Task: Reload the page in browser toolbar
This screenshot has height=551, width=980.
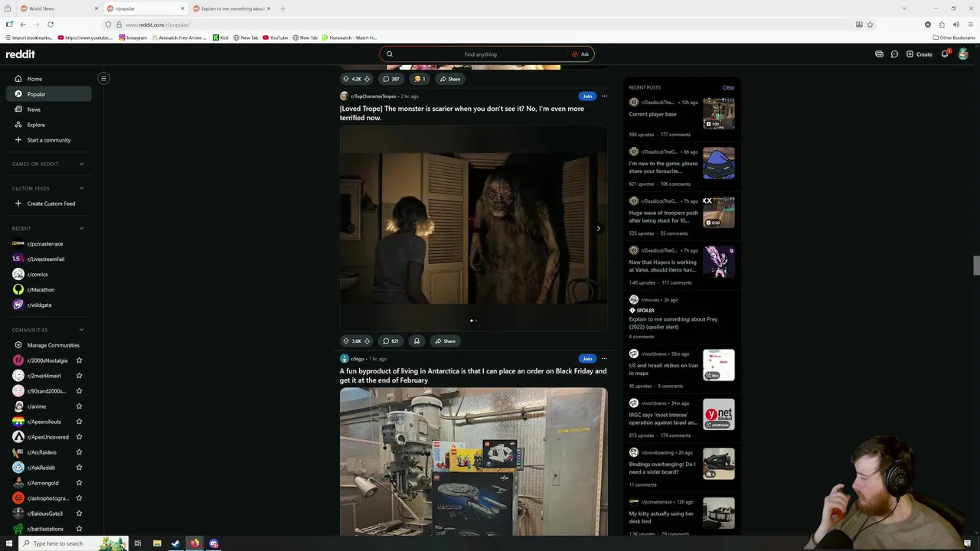Action: 49,24
